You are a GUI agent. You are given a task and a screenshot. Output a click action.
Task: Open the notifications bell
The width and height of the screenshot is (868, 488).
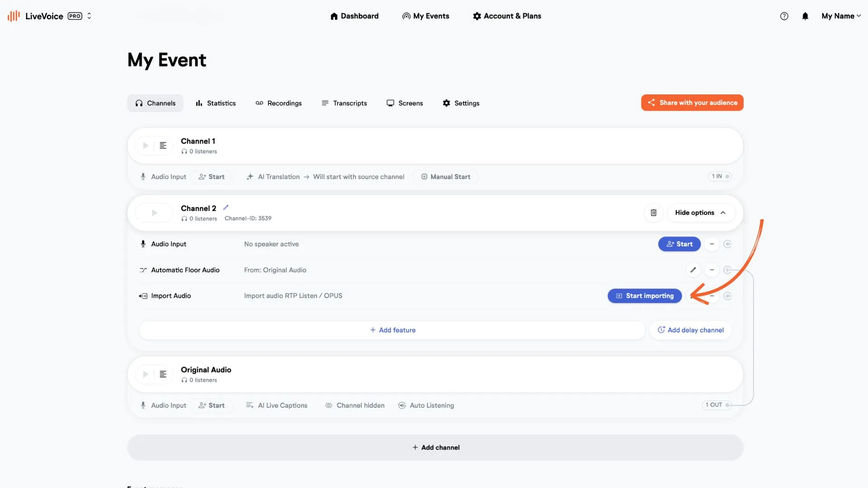[x=805, y=16]
